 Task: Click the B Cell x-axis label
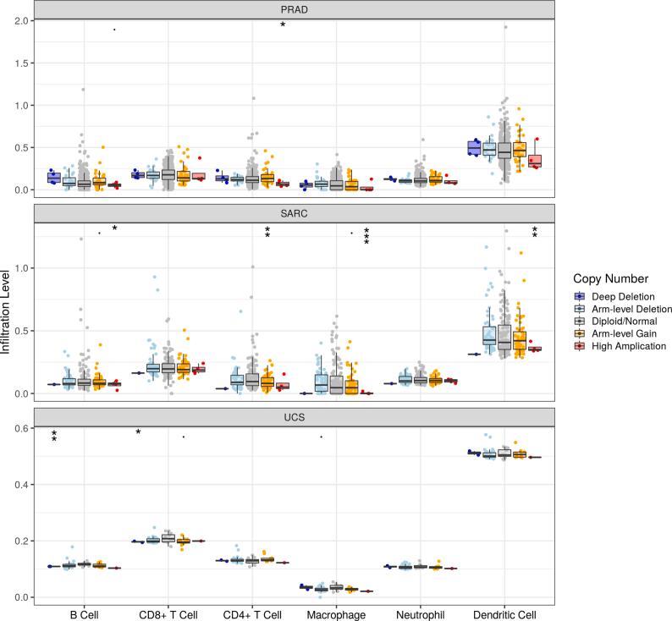[83, 614]
